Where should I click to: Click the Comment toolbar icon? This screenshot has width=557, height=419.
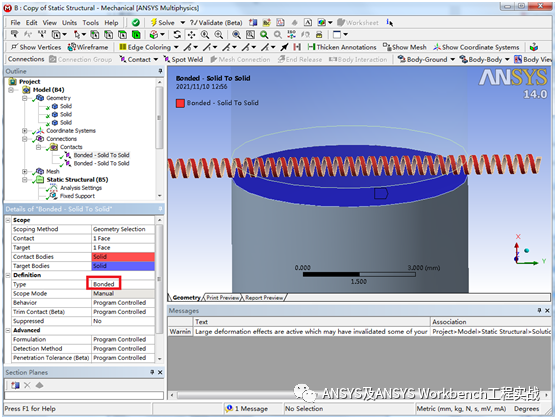(x=266, y=23)
